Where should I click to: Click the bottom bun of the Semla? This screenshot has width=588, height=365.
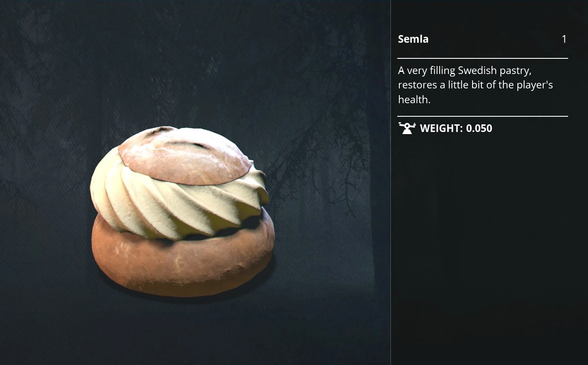[183, 262]
